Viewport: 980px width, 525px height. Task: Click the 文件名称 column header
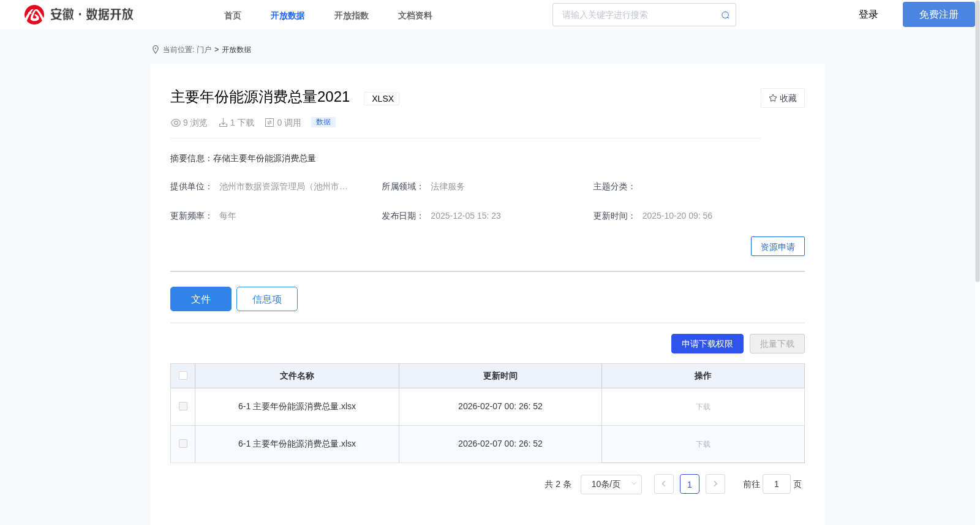pyautogui.click(x=297, y=376)
